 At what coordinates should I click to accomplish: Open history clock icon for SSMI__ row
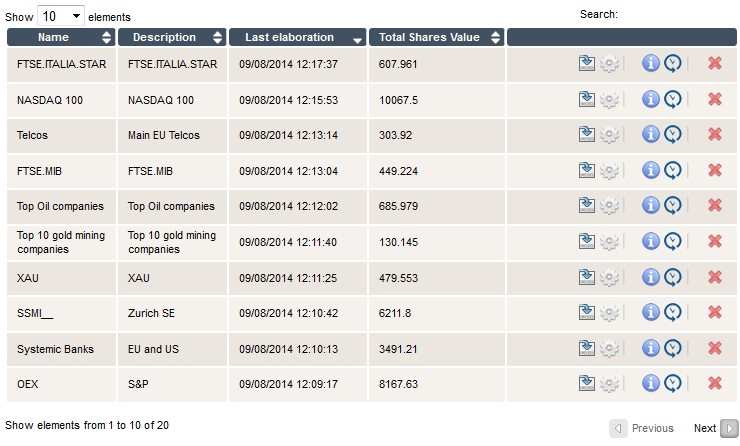(x=673, y=312)
